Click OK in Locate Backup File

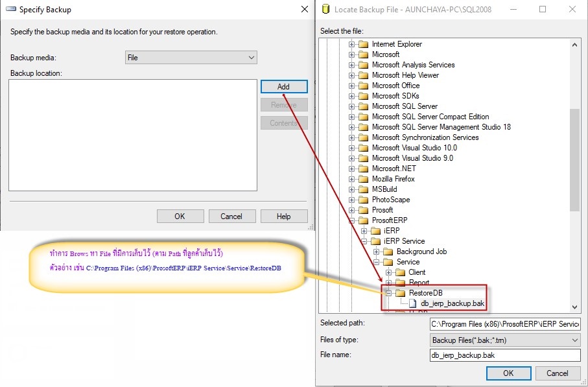(508, 373)
